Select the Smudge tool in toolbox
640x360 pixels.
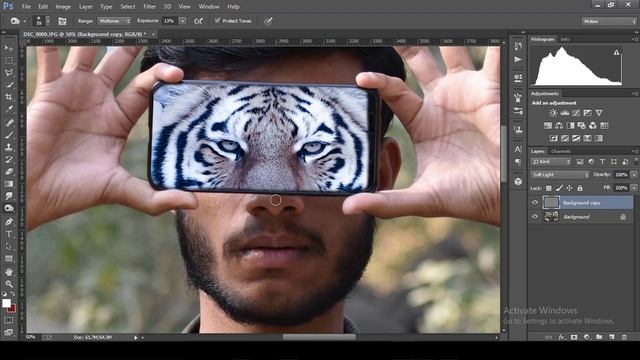9,196
